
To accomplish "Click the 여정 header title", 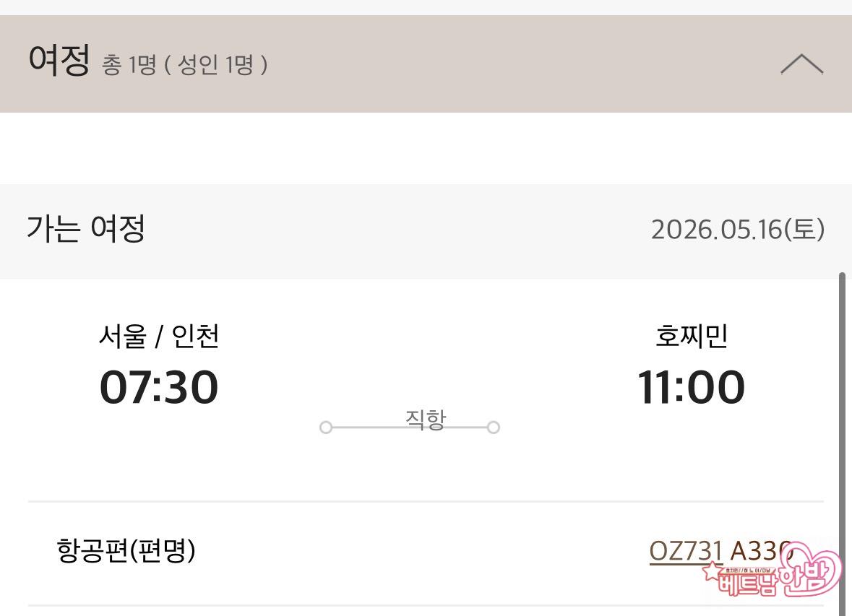I will (59, 60).
